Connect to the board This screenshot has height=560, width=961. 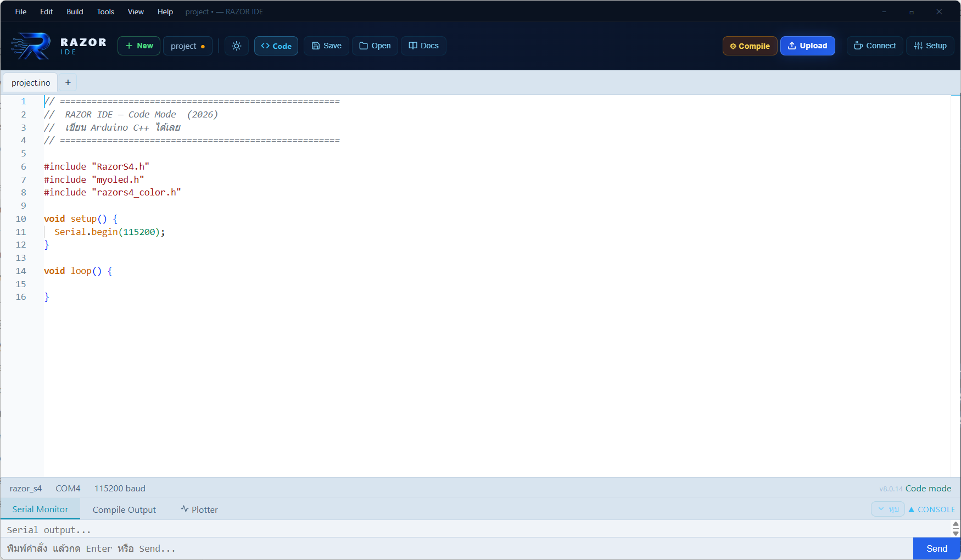pyautogui.click(x=875, y=46)
